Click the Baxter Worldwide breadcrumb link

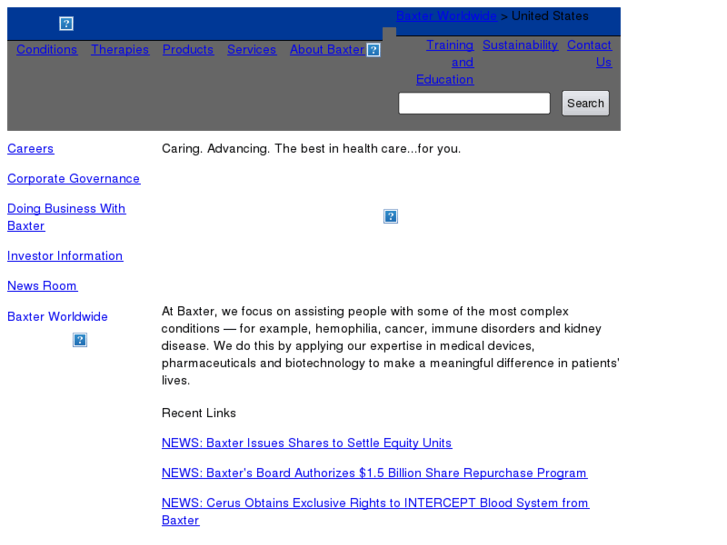(x=446, y=16)
